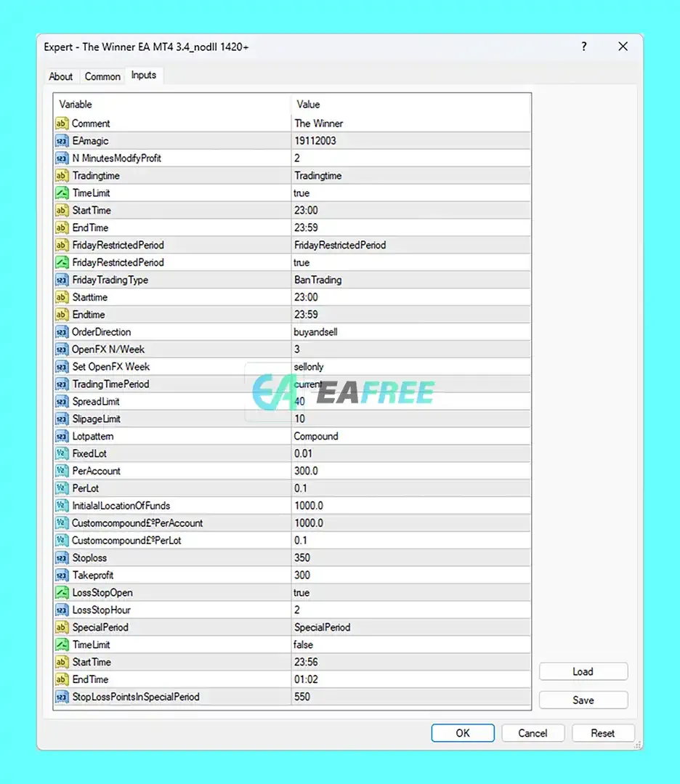Click the icon next to OpenFX N/Week
The image size is (680, 784).
pos(62,349)
